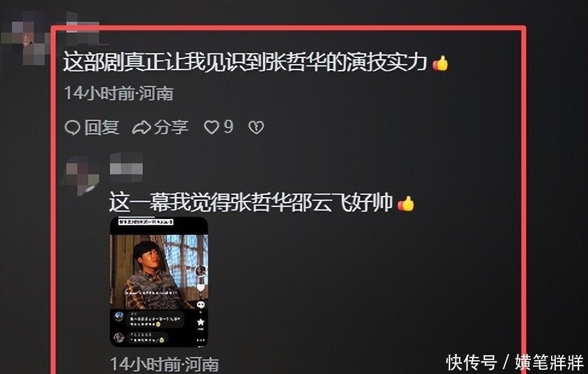The width and height of the screenshot is (588, 374).
Task: Click thumbs-up emoji after 邵云飞好帅
Action: click(406, 204)
